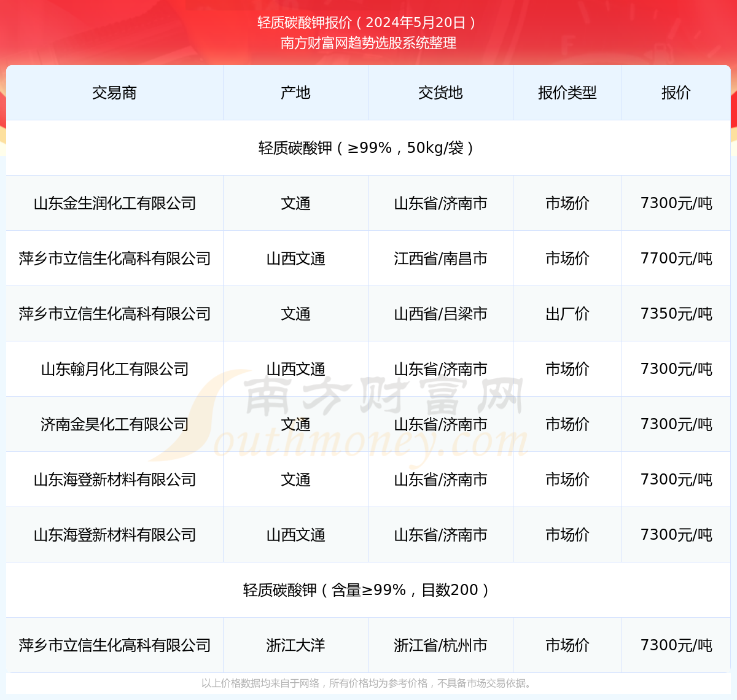Viewport: 737px width, 700px height.
Task: Click 山东省/济南市 in 济南金昊化工 row
Action: click(x=440, y=424)
